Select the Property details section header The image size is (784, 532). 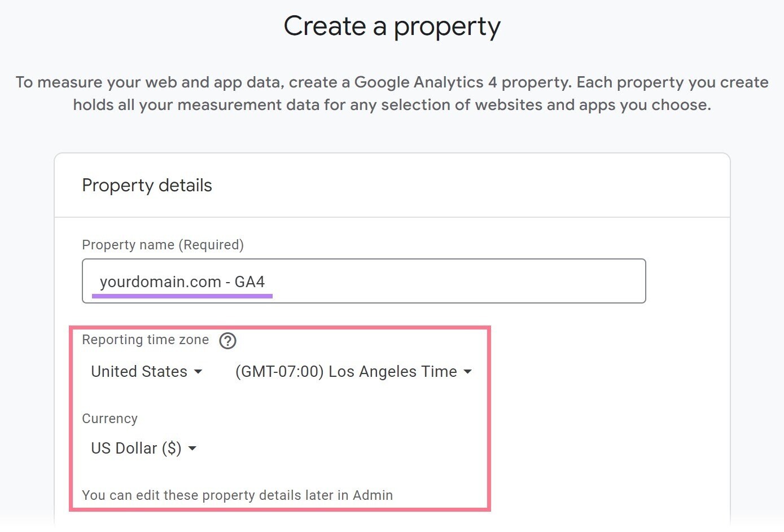click(147, 185)
